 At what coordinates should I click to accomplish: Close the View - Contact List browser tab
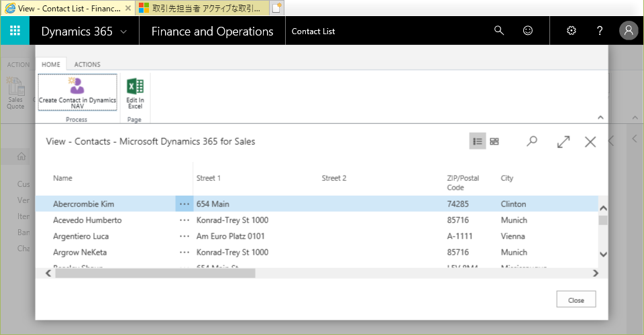pos(128,8)
